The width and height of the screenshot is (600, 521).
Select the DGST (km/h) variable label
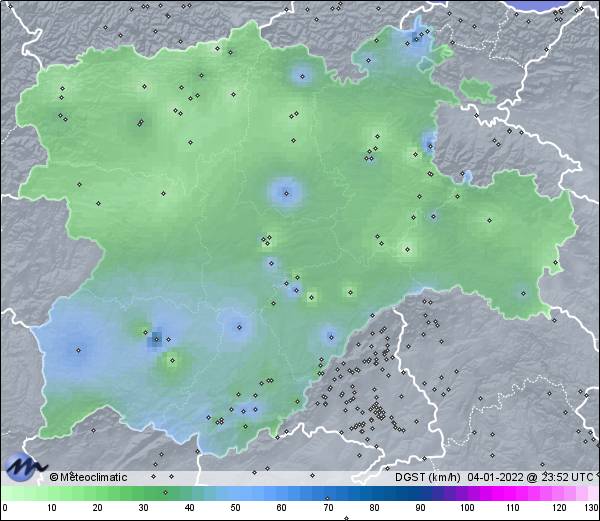(x=427, y=477)
